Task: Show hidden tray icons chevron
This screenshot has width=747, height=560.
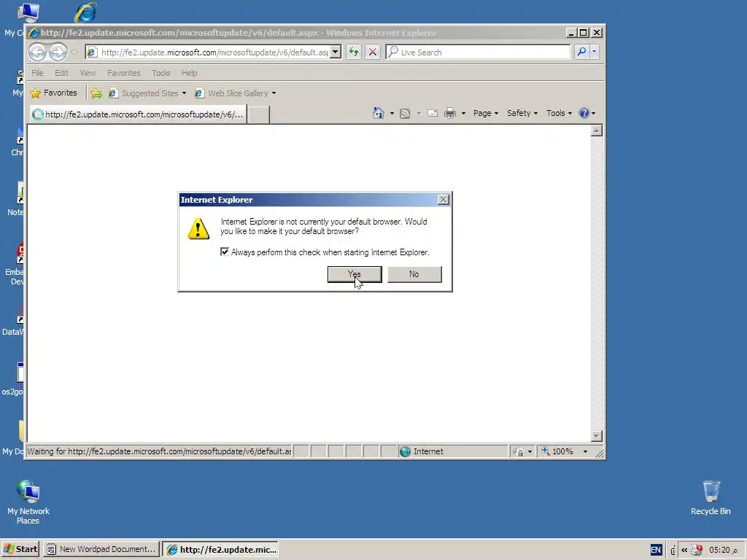Action: click(684, 550)
